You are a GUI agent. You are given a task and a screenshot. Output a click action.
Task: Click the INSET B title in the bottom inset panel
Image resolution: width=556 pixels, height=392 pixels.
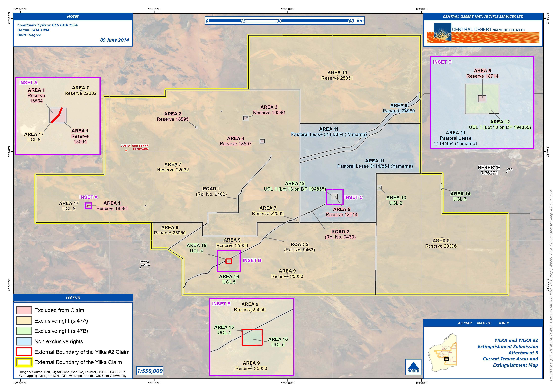221,304
